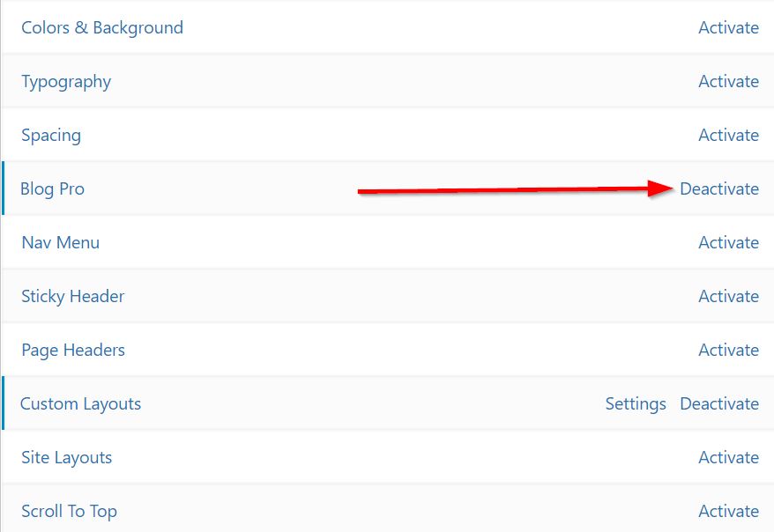Activate the Scroll To Top module

point(728,511)
